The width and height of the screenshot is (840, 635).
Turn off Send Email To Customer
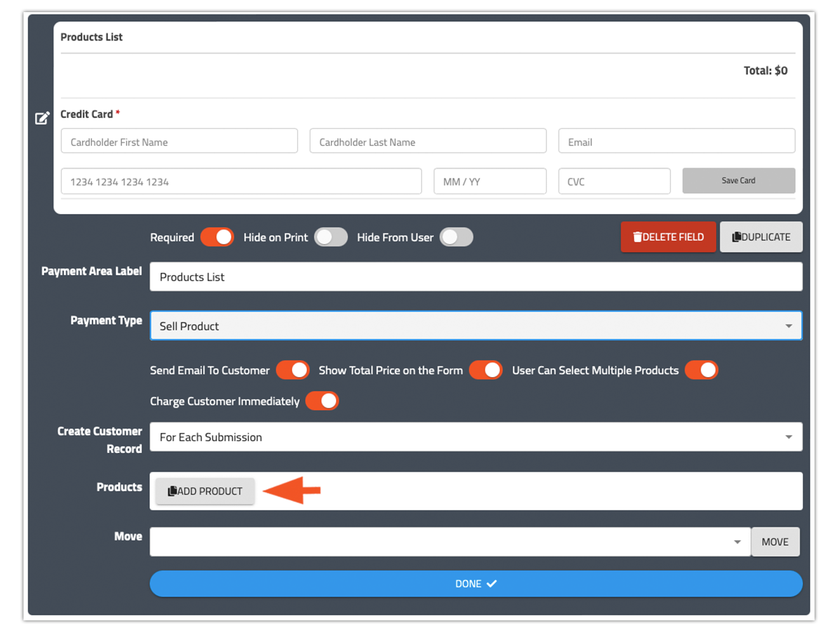293,370
